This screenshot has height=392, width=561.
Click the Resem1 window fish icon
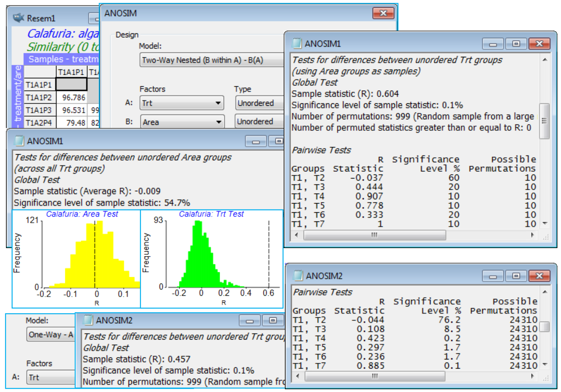[x=18, y=18]
